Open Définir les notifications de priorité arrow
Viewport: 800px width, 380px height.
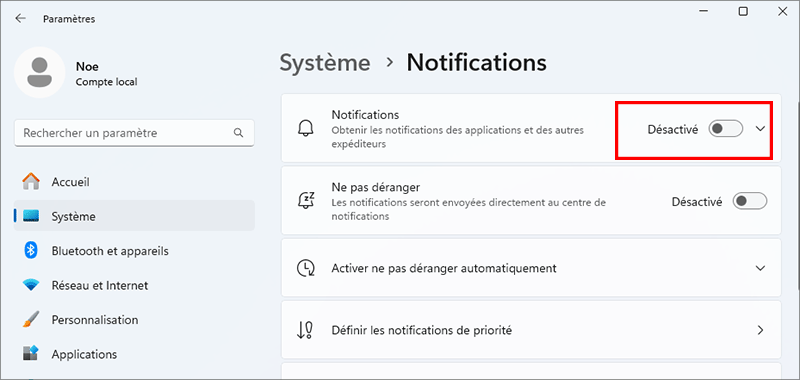tap(760, 330)
